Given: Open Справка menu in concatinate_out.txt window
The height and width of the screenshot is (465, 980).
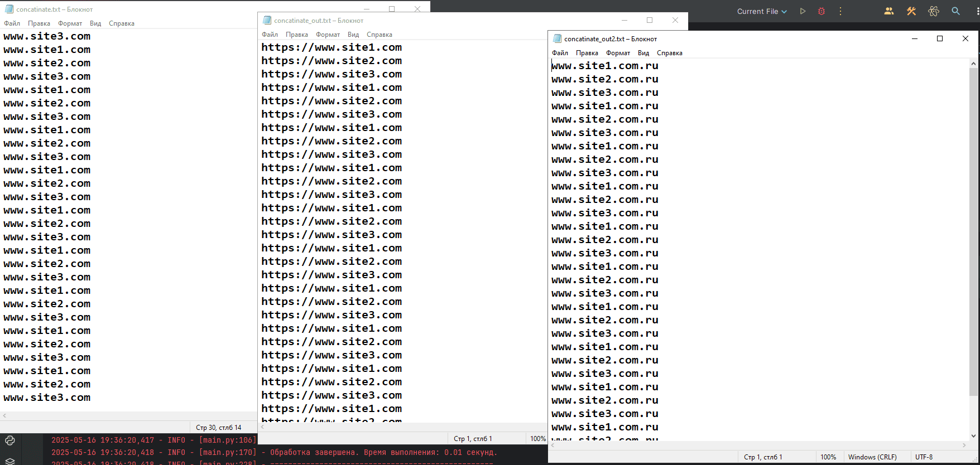Looking at the screenshot, I should (x=379, y=35).
